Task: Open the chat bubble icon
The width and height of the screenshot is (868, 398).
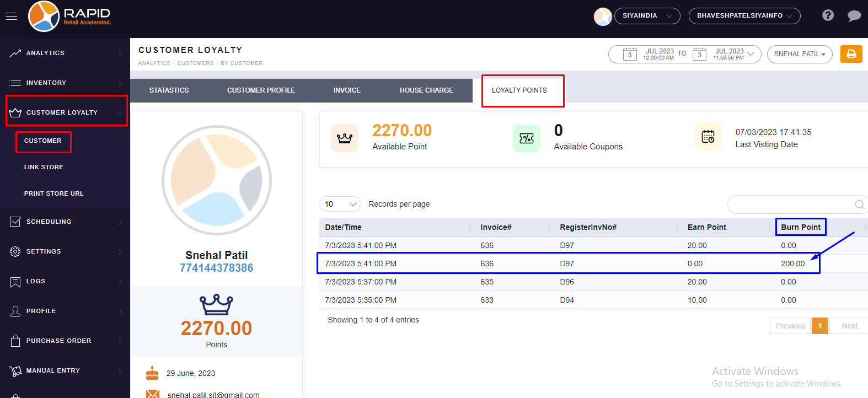Action: (854, 16)
